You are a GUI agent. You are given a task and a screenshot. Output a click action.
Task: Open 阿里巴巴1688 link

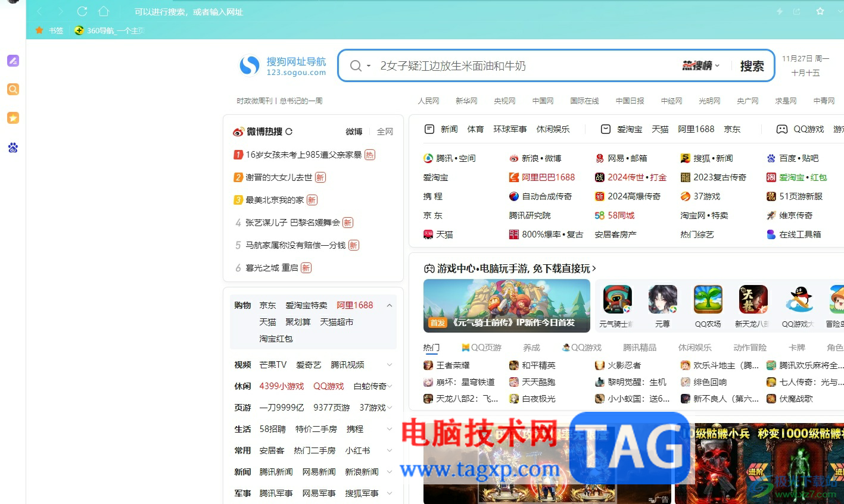click(542, 177)
